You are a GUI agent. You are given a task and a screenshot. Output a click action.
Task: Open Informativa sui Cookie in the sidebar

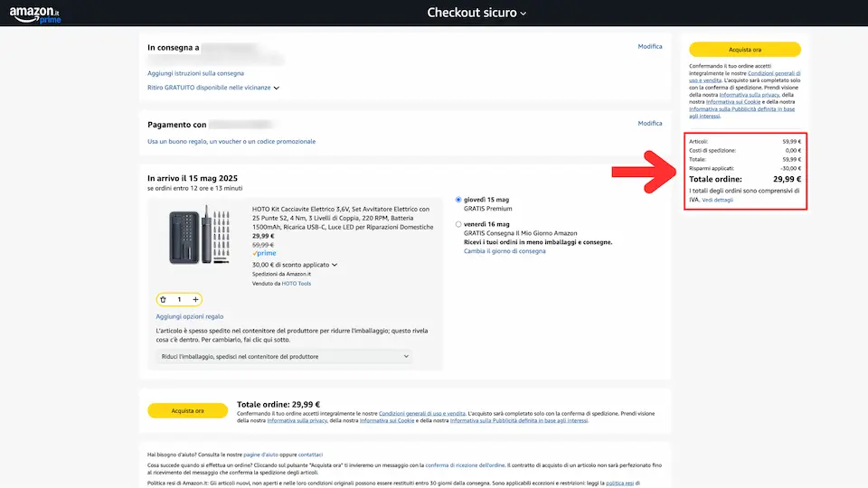(x=733, y=102)
